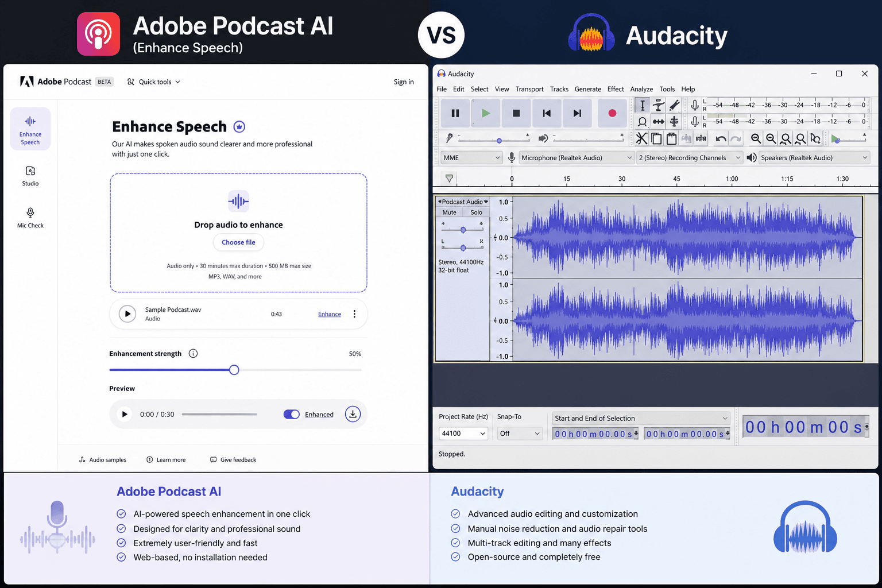882x588 pixels.
Task: Click the Trim audio icon in Audacity
Action: [686, 138]
